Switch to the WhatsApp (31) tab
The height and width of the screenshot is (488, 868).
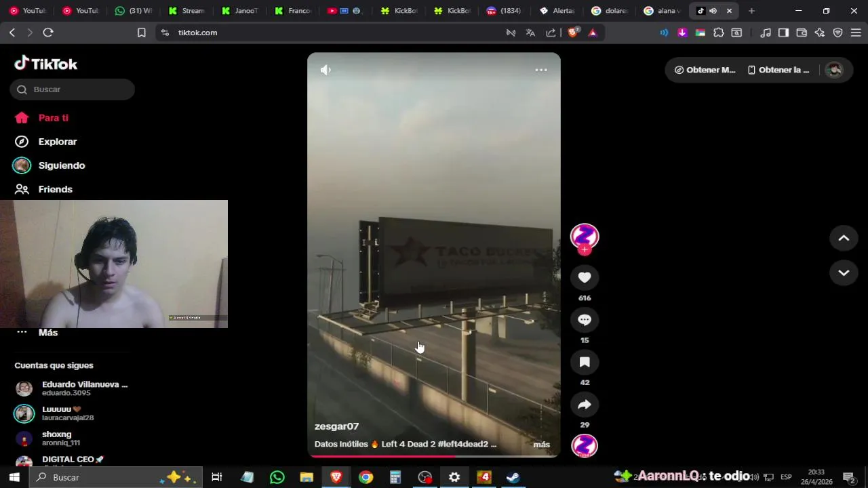[x=134, y=11]
